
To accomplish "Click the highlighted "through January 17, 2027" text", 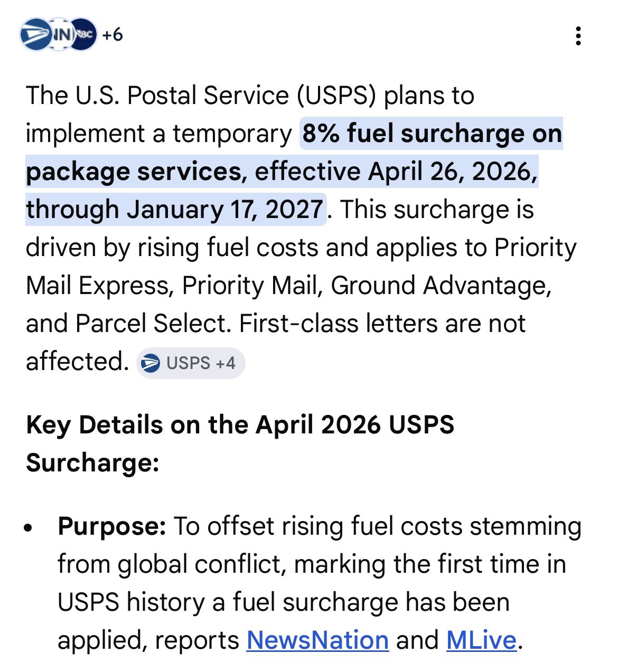I will (175, 210).
